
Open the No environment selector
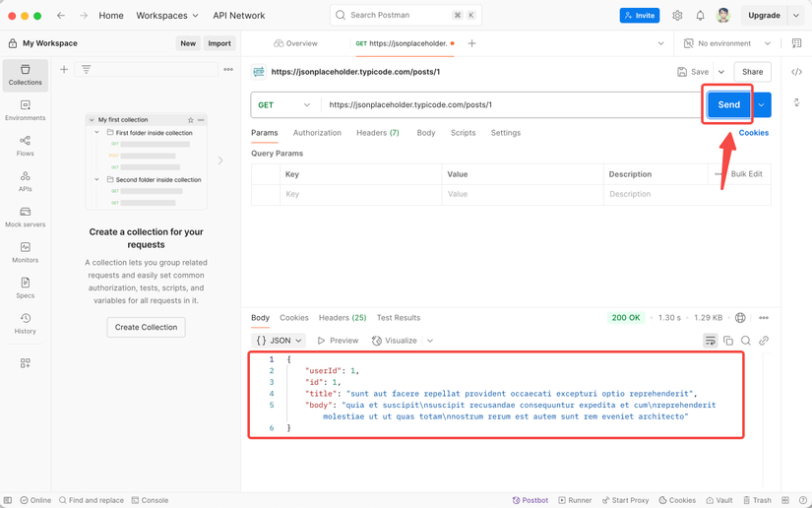click(727, 43)
